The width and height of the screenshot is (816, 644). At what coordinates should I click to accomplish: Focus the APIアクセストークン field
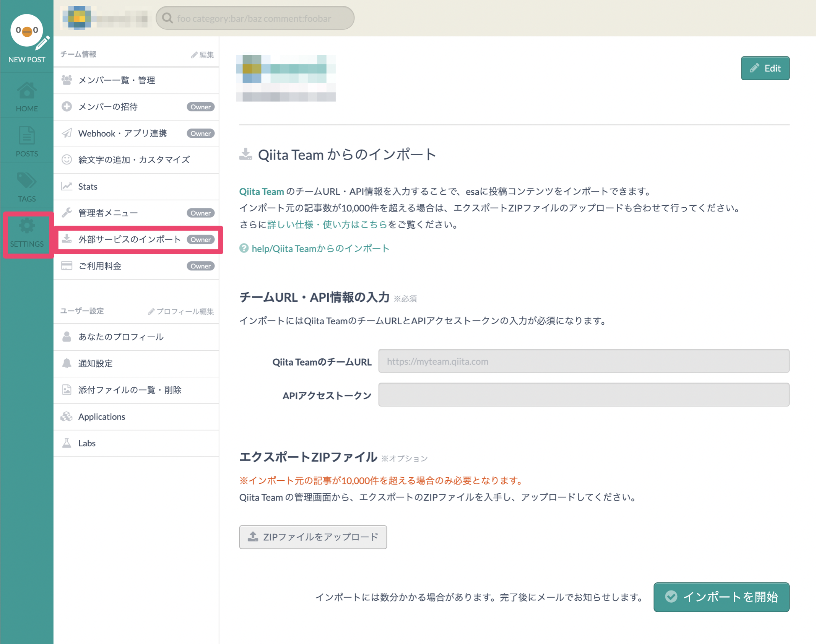pos(584,395)
